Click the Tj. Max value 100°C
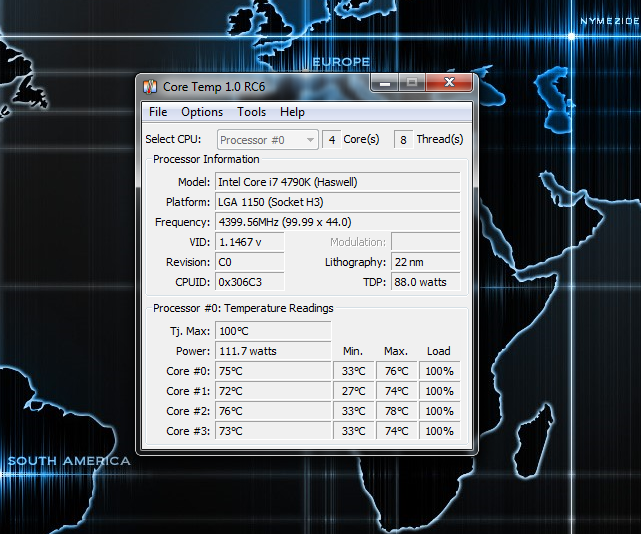 273,331
